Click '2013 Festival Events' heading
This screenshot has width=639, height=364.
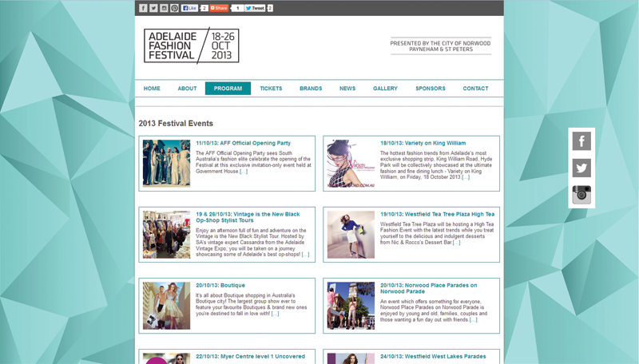(x=176, y=124)
